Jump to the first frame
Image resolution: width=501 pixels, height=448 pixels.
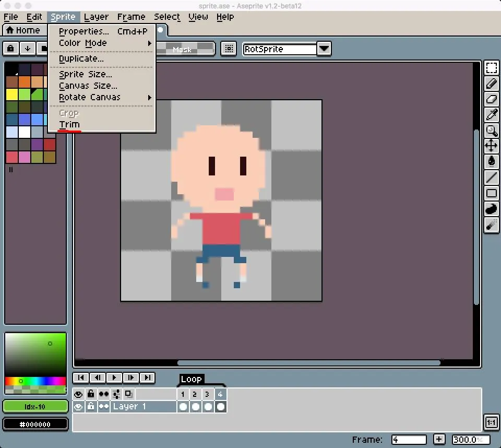click(81, 378)
